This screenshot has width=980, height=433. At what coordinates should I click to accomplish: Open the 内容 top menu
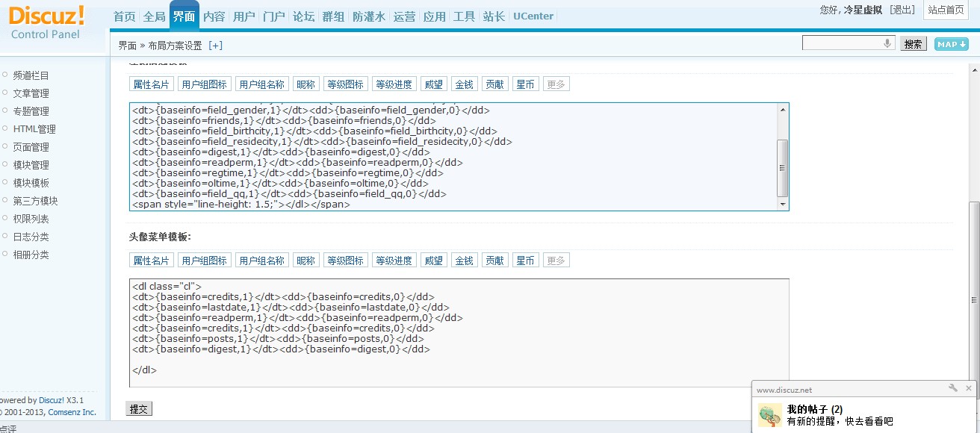coord(214,16)
